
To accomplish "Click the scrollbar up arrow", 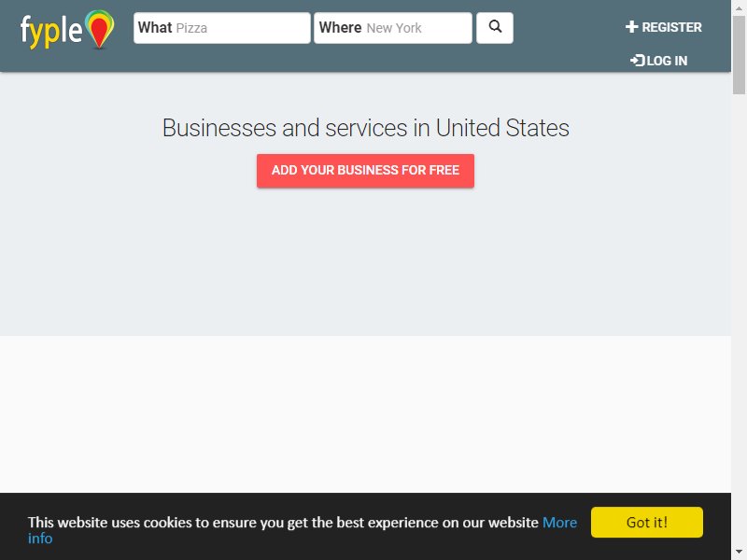I will pyautogui.click(x=739, y=7).
